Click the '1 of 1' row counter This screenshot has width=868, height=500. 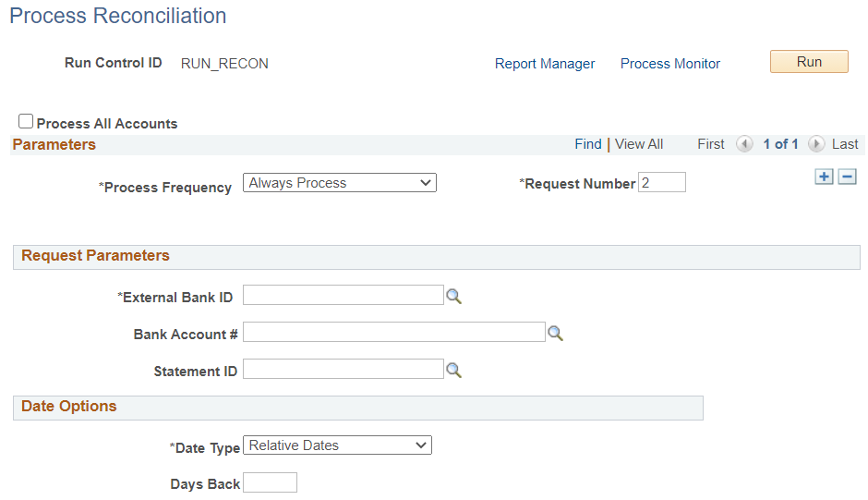pos(780,144)
